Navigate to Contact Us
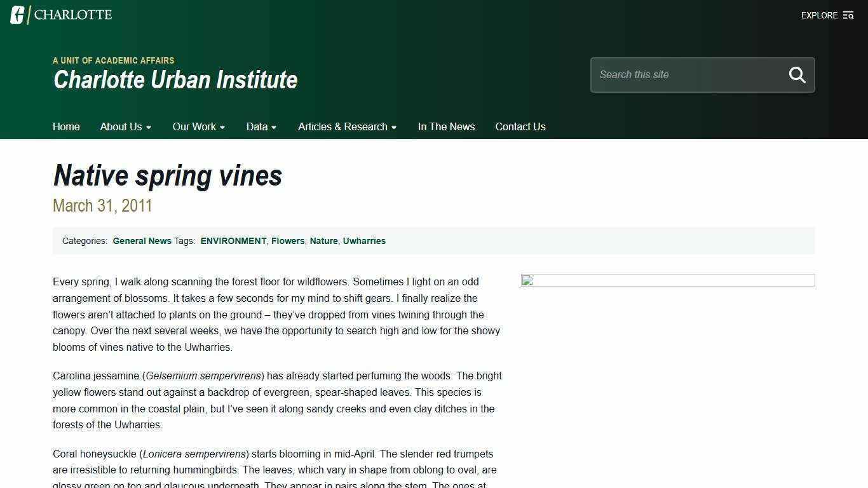The height and width of the screenshot is (488, 868). pos(520,126)
